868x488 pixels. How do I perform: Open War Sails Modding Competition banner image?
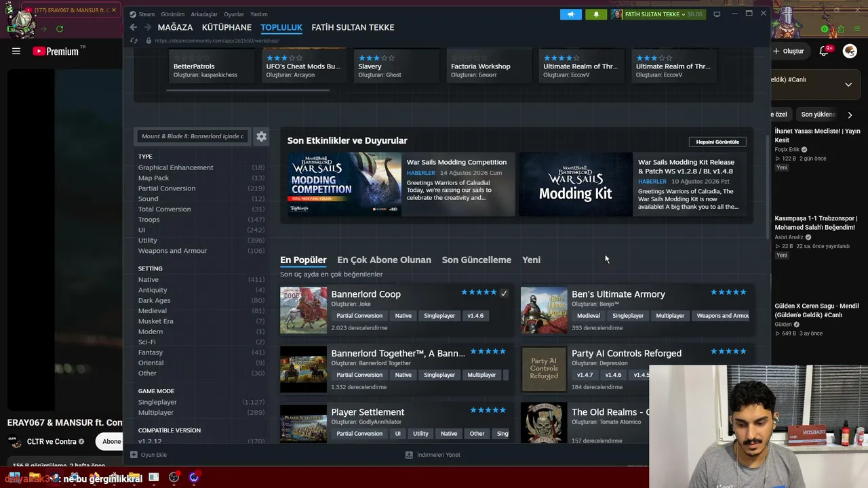344,184
